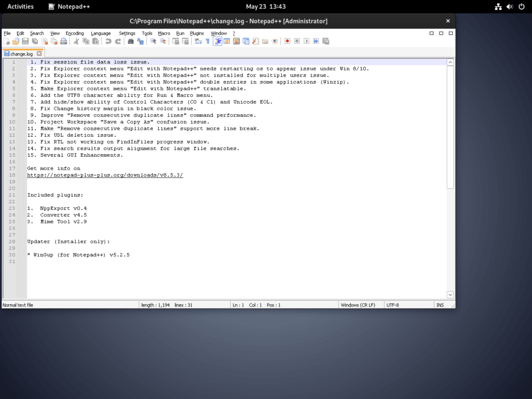This screenshot has height=399, width=532.
Task: Save the file using the Save toolbar icon
Action: coord(26,41)
